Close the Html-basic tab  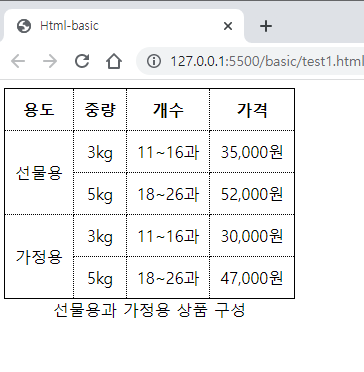pos(228,26)
